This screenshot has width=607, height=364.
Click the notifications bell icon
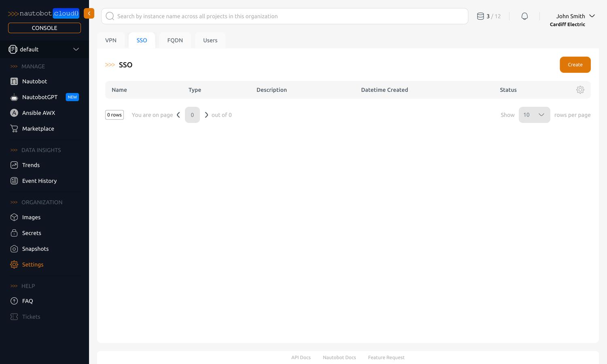(x=524, y=16)
